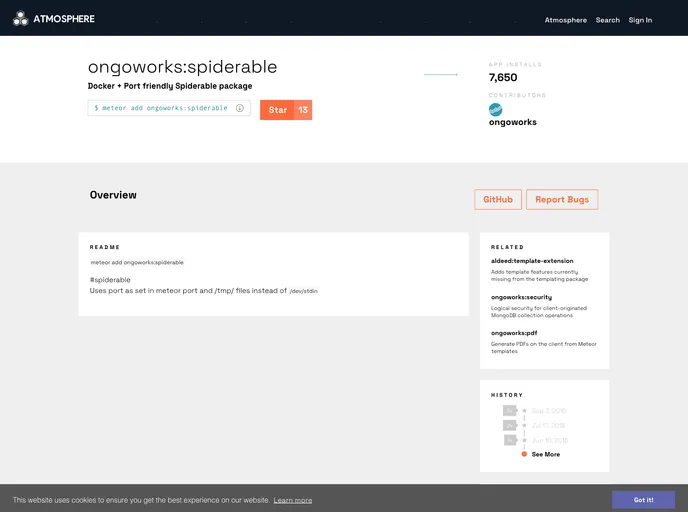Screen dimensions: 688x512
Task: Click the Jul 17, 2015 history entry
Action: [548, 426]
